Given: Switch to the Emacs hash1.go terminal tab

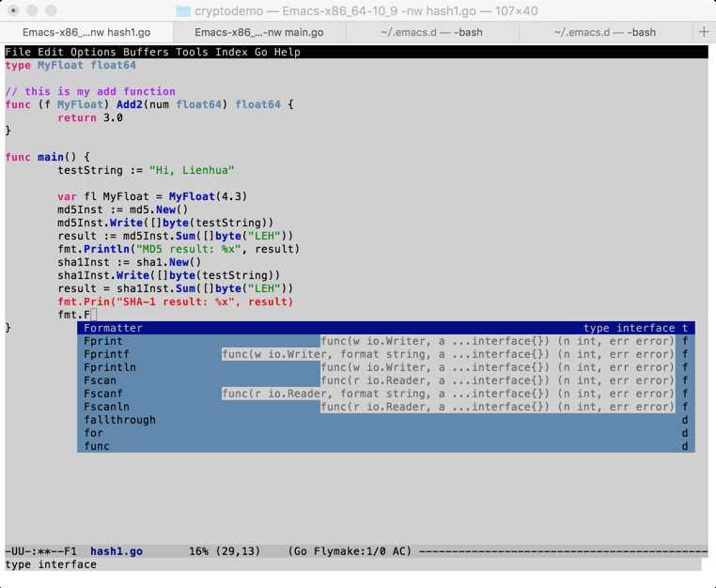Looking at the screenshot, I should click(x=86, y=33).
